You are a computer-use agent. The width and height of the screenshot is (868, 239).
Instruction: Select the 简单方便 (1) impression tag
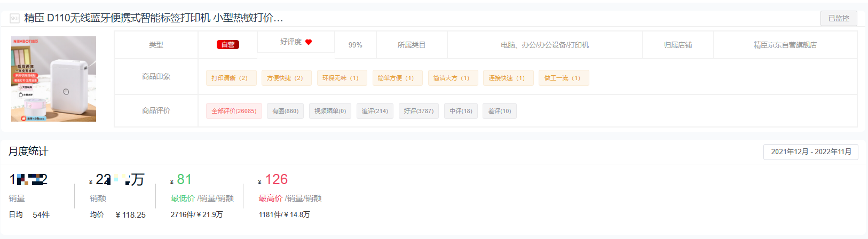point(398,78)
